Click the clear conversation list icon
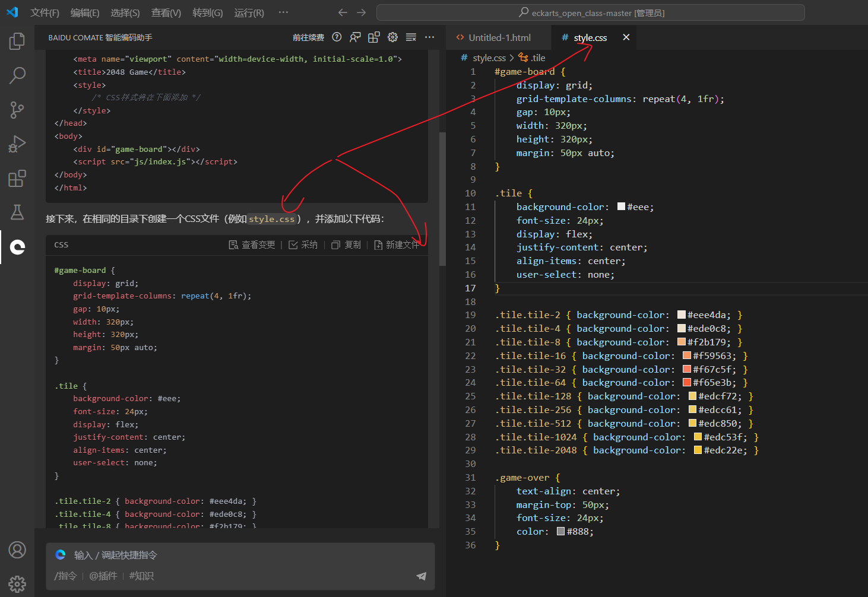Viewport: 868px width, 597px height. (x=411, y=37)
